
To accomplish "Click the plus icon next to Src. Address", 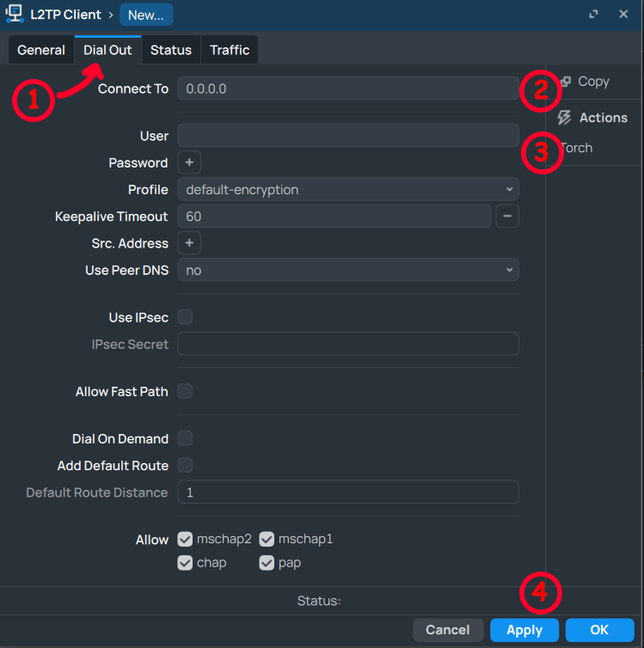I will 189,243.
